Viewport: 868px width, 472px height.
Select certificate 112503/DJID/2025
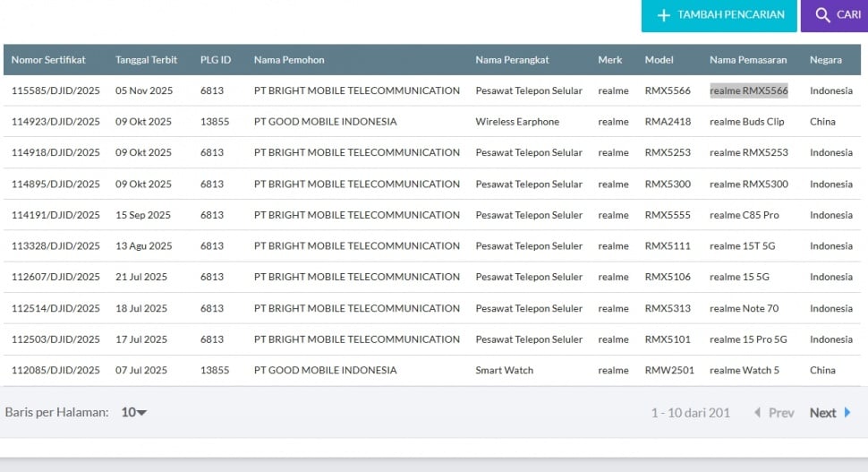click(55, 339)
